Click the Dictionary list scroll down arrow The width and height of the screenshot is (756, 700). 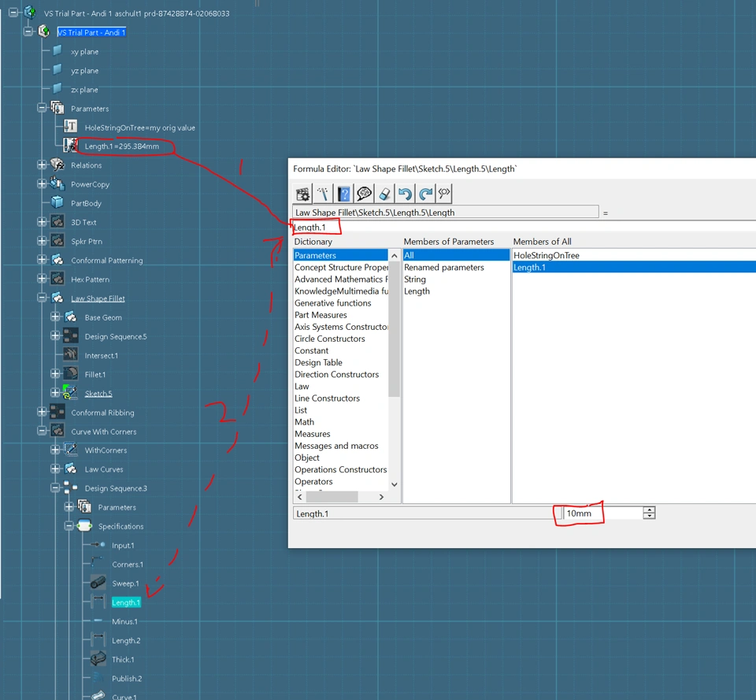coord(395,484)
